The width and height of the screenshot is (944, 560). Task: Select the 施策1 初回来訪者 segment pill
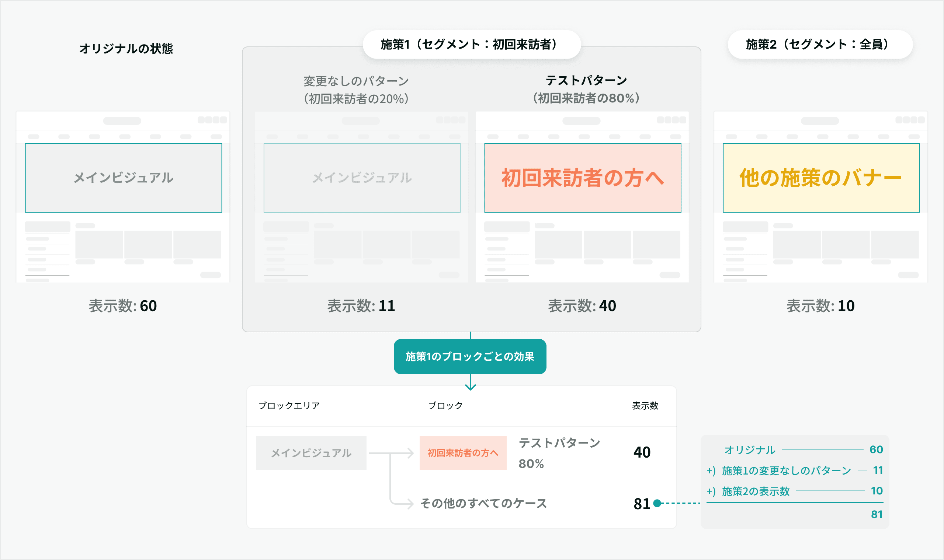point(471,45)
